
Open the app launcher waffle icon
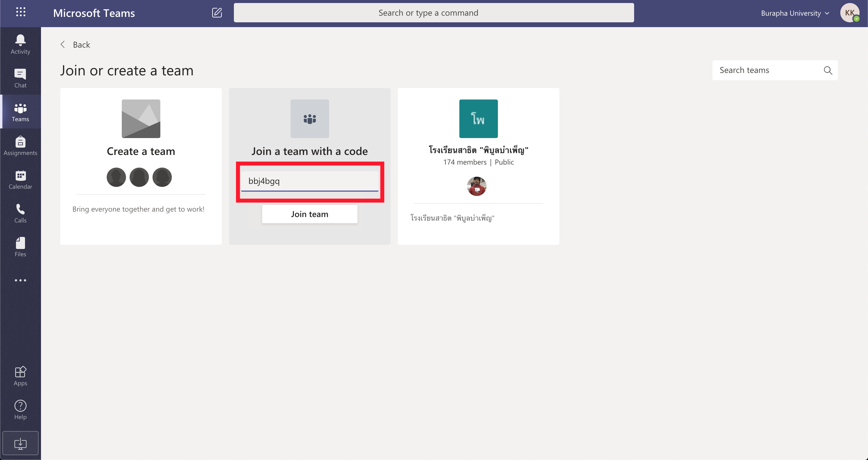point(20,12)
